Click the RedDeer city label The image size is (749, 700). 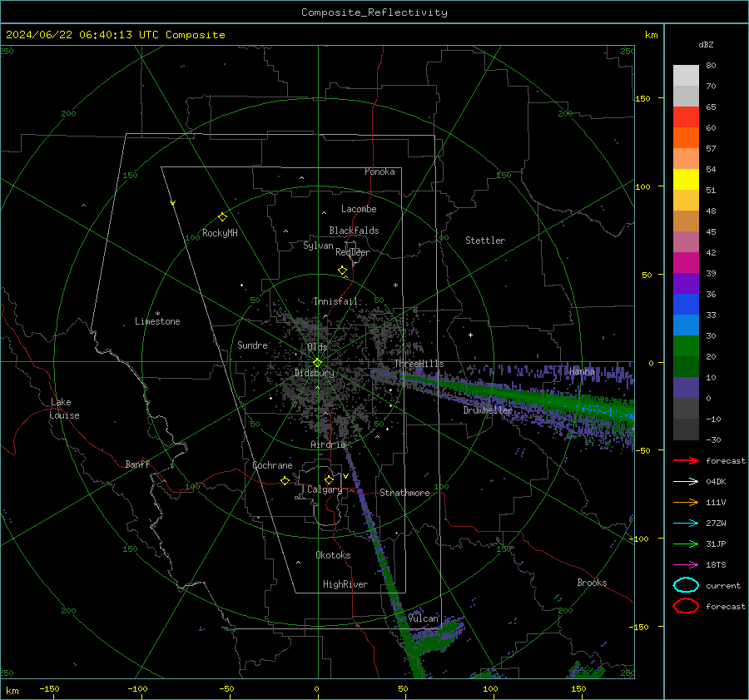[x=353, y=252]
